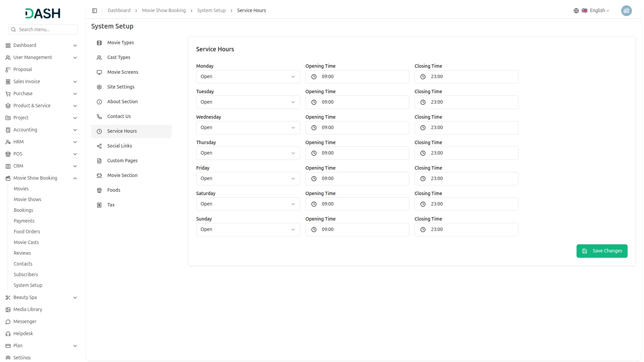
Task: Open the Movie Types section icon
Action: 99,43
